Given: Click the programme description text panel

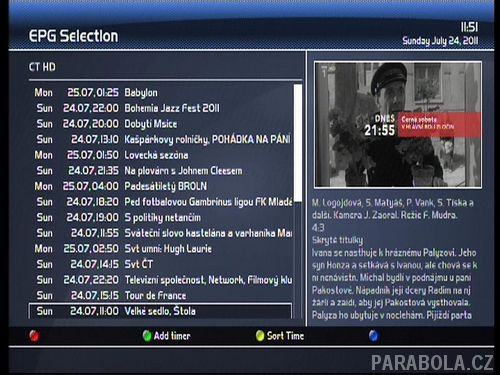Looking at the screenshot, I should pos(395,259).
